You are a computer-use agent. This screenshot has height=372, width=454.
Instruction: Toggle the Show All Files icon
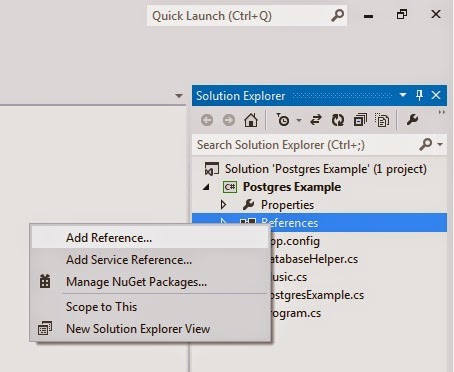(x=382, y=120)
